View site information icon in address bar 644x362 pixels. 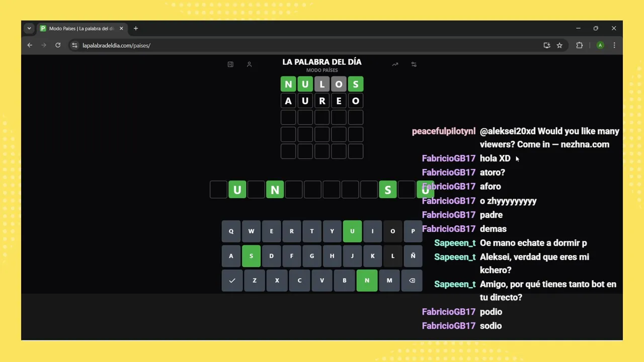[74, 45]
